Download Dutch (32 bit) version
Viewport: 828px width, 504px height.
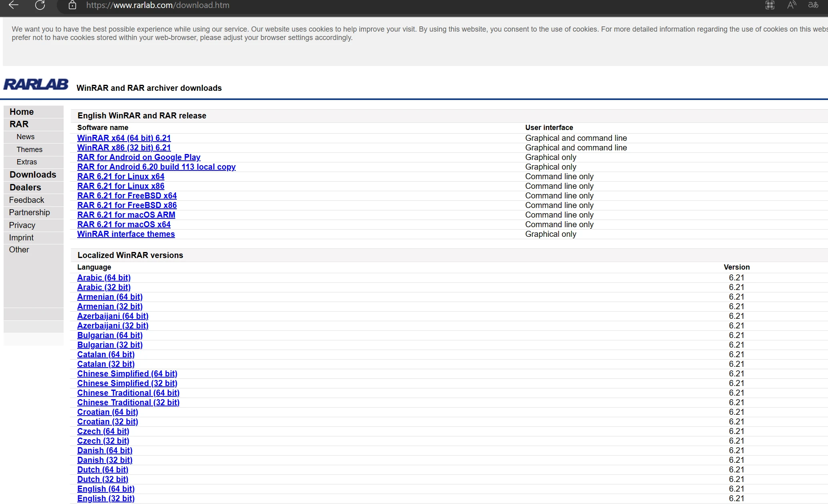coord(103,479)
